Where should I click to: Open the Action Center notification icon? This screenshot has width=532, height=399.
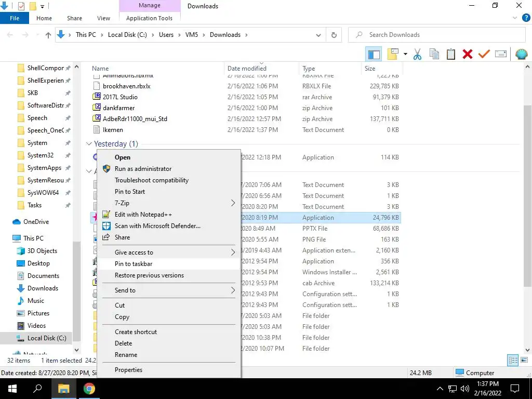(x=515, y=389)
